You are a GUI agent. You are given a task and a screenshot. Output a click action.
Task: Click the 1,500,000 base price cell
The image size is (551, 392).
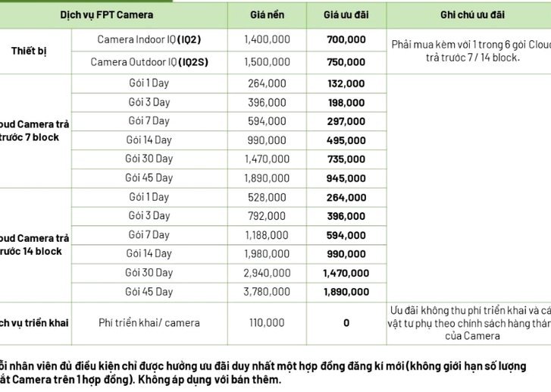[267, 62]
